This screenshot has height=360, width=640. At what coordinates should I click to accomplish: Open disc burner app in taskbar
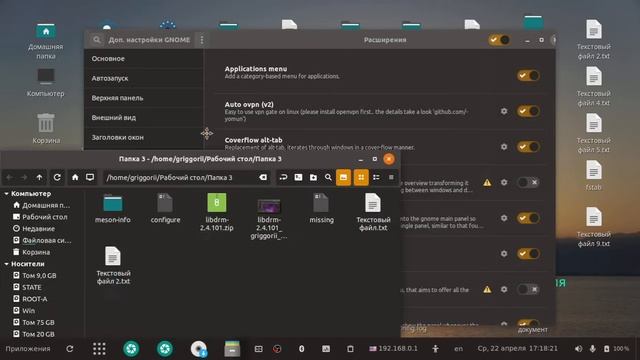tap(199, 349)
